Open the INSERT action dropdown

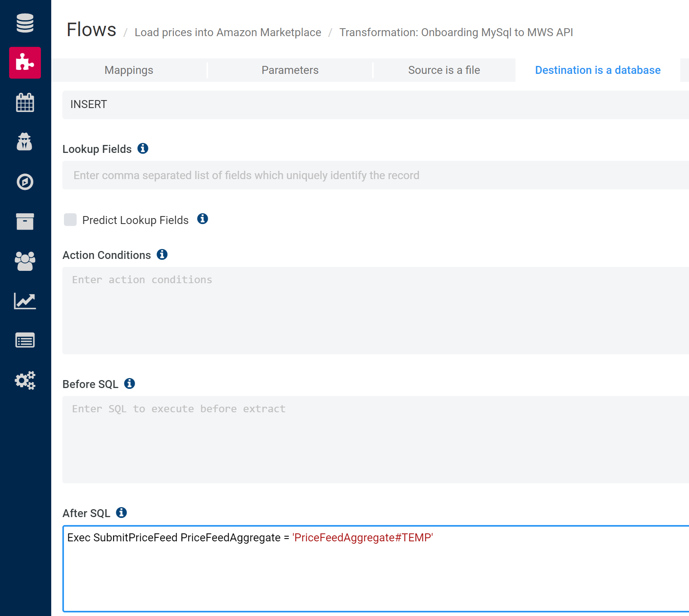pos(375,104)
